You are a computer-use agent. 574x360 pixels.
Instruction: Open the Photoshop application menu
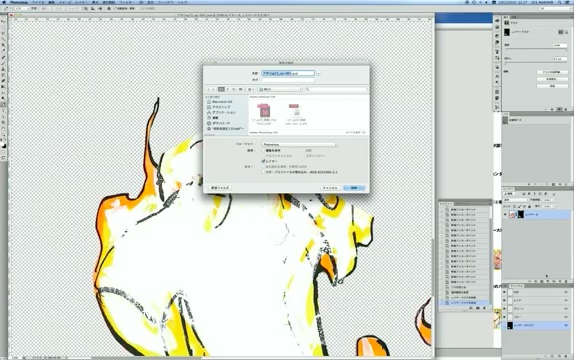coord(18,2)
